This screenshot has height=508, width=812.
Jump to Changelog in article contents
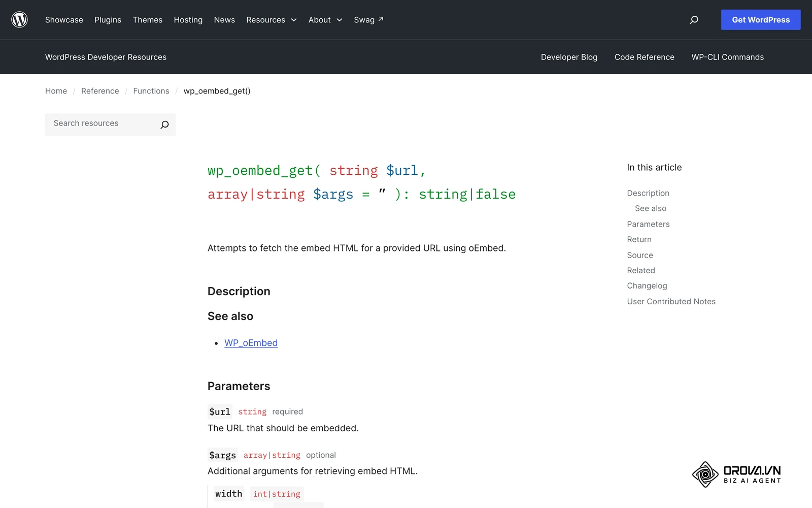[647, 285]
